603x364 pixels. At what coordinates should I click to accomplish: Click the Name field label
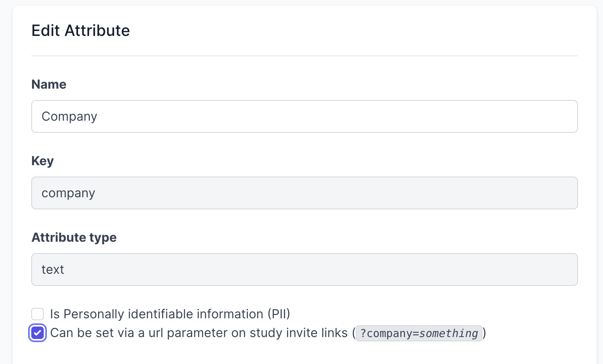click(49, 84)
